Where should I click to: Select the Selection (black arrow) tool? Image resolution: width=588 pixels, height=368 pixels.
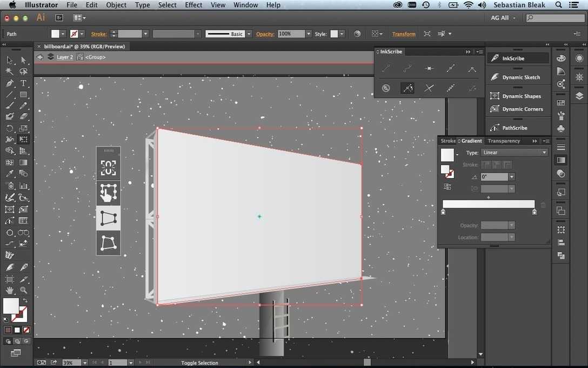(9, 60)
